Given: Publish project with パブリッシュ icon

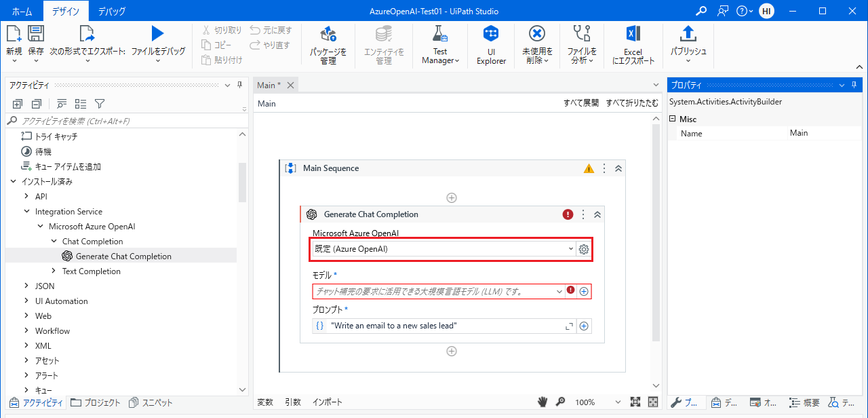Looking at the screenshot, I should coord(688,33).
